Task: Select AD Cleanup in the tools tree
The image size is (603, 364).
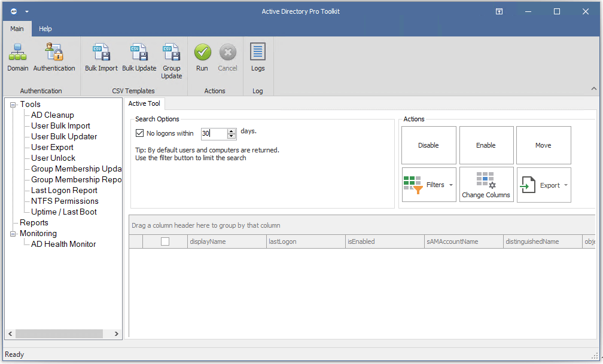Action: pos(52,115)
